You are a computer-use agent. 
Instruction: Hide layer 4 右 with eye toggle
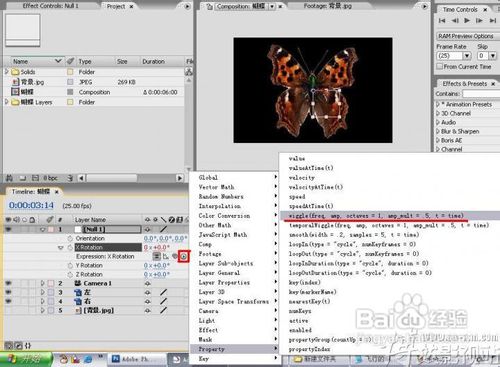[x=8, y=301]
